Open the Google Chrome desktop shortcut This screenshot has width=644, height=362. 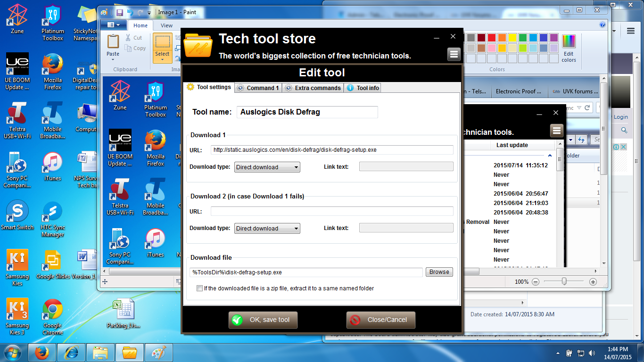click(x=52, y=317)
